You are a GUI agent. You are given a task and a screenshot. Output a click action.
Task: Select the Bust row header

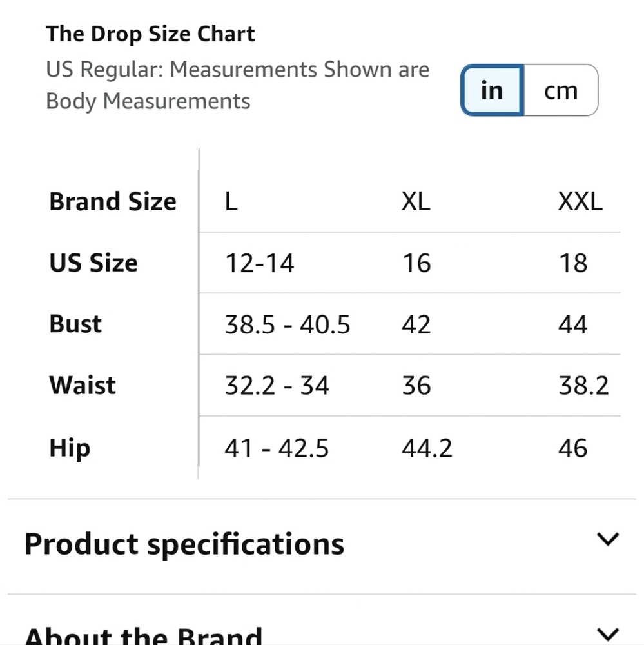point(75,324)
